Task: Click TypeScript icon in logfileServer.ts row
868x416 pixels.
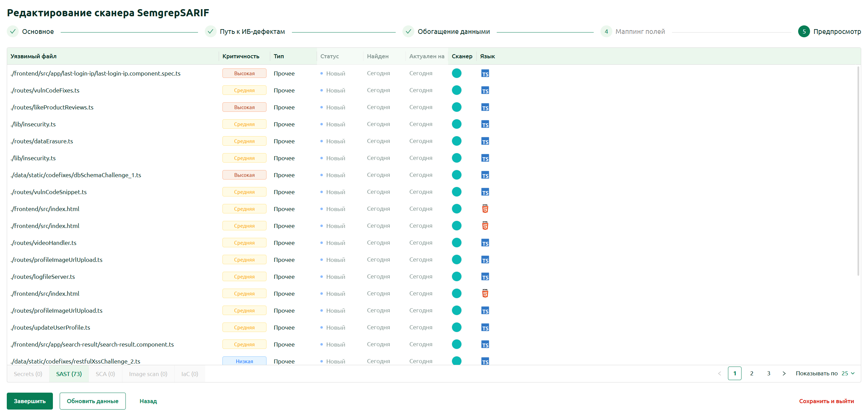Action: coord(485,277)
